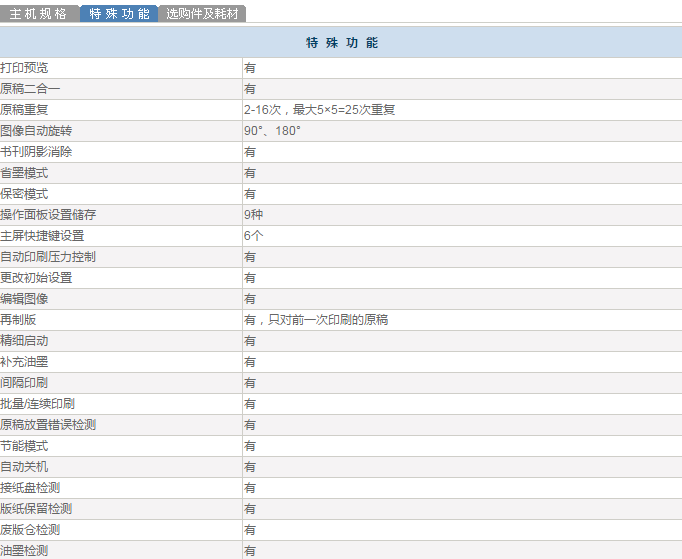
Task: Click the 有 value for 打印预览
Action: coord(250,68)
